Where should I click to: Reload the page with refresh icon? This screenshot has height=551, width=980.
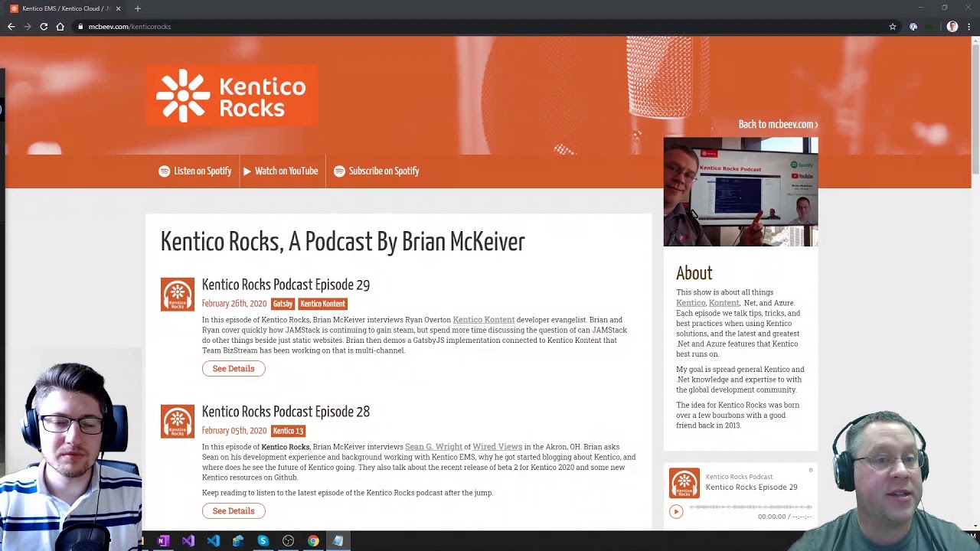click(x=44, y=27)
